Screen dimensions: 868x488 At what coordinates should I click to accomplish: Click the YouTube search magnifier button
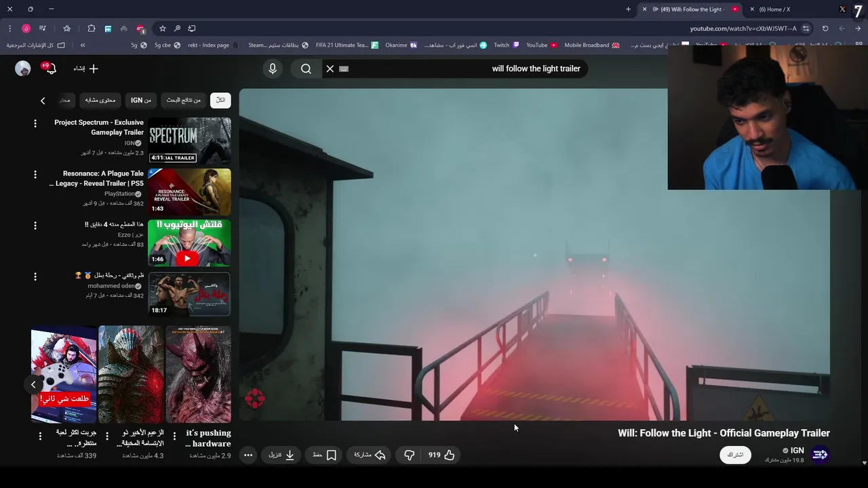306,68
